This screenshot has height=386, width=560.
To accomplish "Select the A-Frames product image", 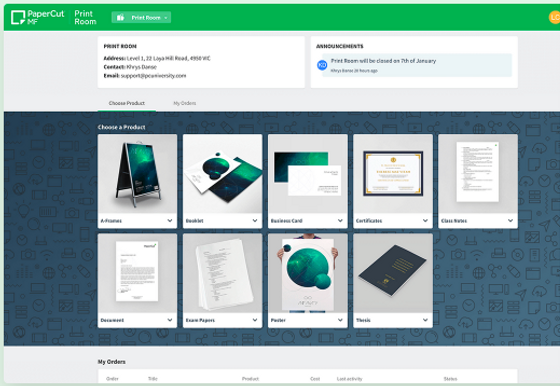I will [138, 174].
